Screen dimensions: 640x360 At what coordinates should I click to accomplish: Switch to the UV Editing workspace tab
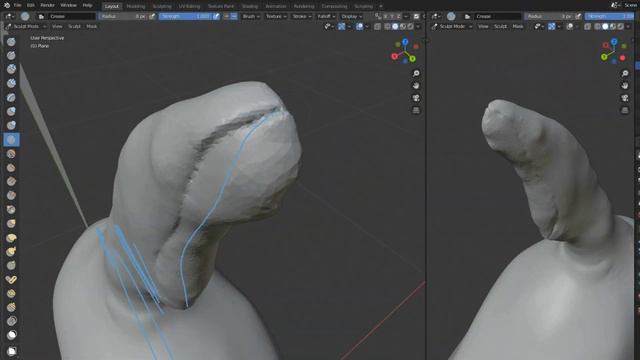(x=189, y=7)
